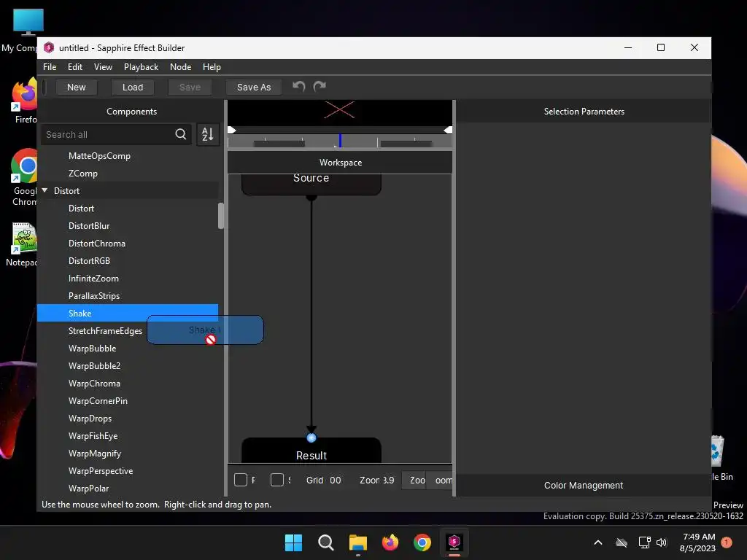Select the Result node
Screen dimensions: 747x560
(311, 451)
